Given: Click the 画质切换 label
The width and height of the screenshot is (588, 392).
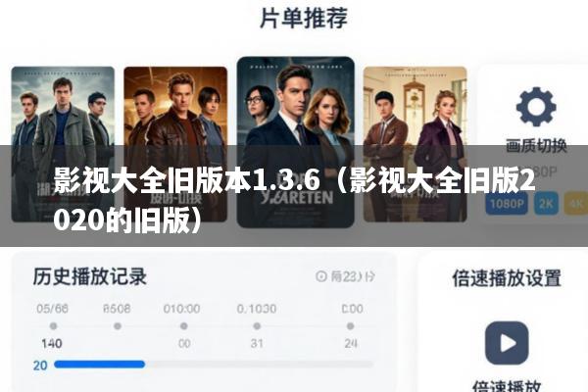Looking at the screenshot, I should pyautogui.click(x=536, y=146).
